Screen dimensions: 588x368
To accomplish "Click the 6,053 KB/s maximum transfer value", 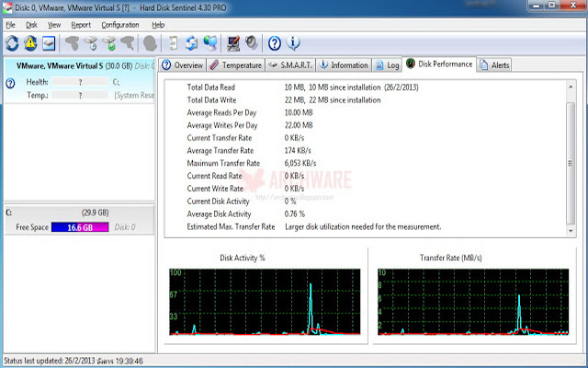I will coord(300,163).
